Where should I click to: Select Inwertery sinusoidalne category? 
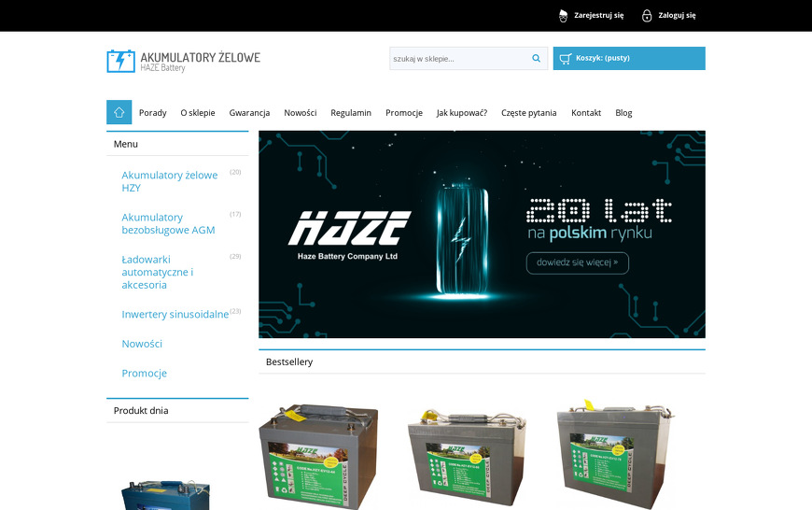[175, 314]
